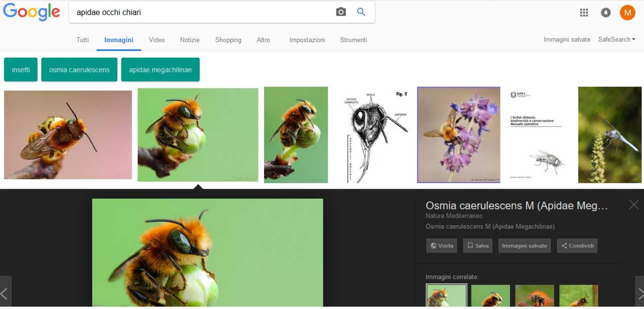Open Osmia caerulescens M title link
Viewport: 644px width, 309px height.
point(517,206)
